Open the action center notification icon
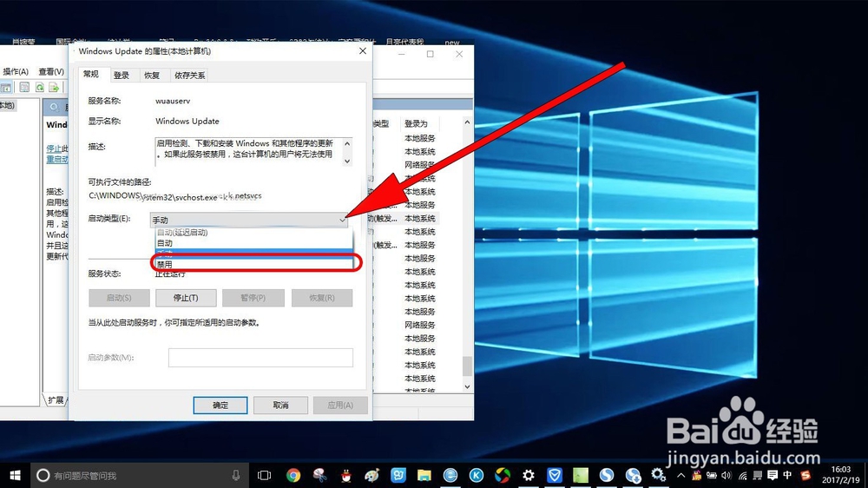 tap(773, 475)
